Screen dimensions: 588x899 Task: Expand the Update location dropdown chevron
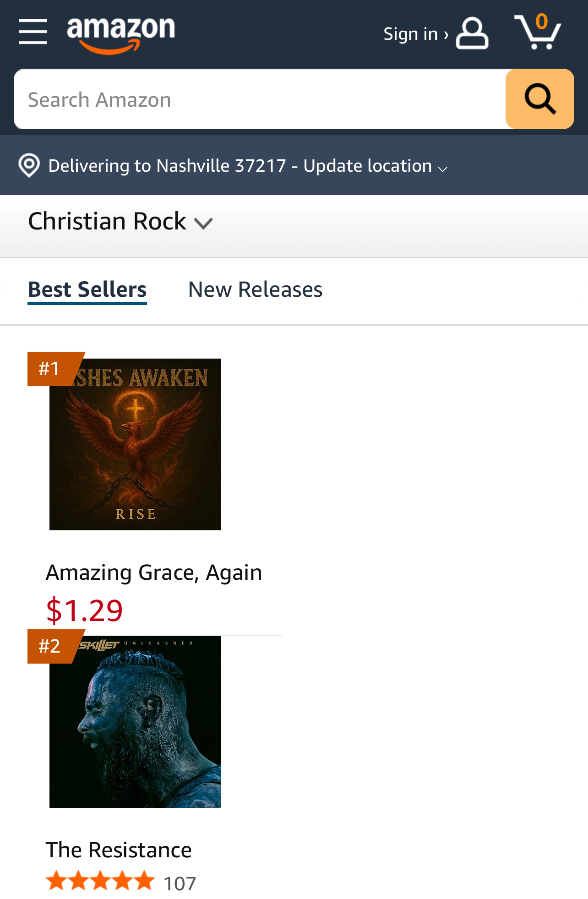click(x=442, y=169)
